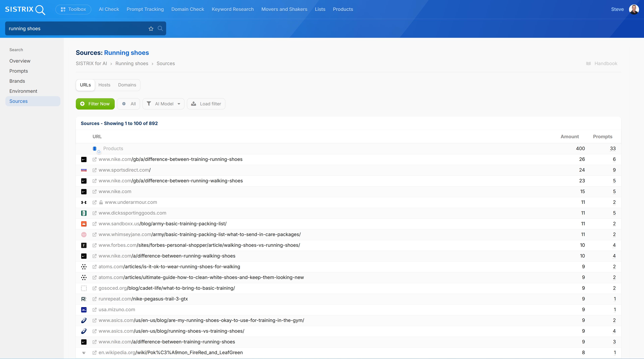Click the star favorite icon in search bar
The image size is (644, 359).
pos(151,29)
